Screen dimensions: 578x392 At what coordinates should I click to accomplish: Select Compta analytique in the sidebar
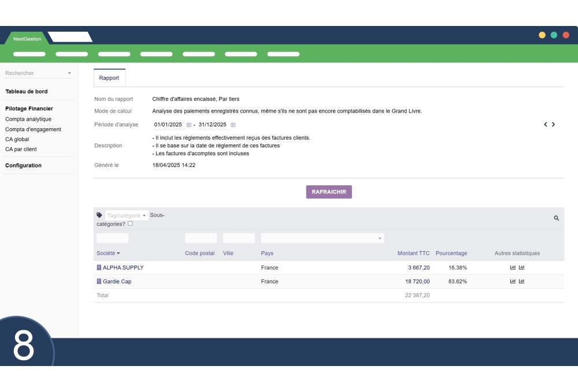coord(28,119)
